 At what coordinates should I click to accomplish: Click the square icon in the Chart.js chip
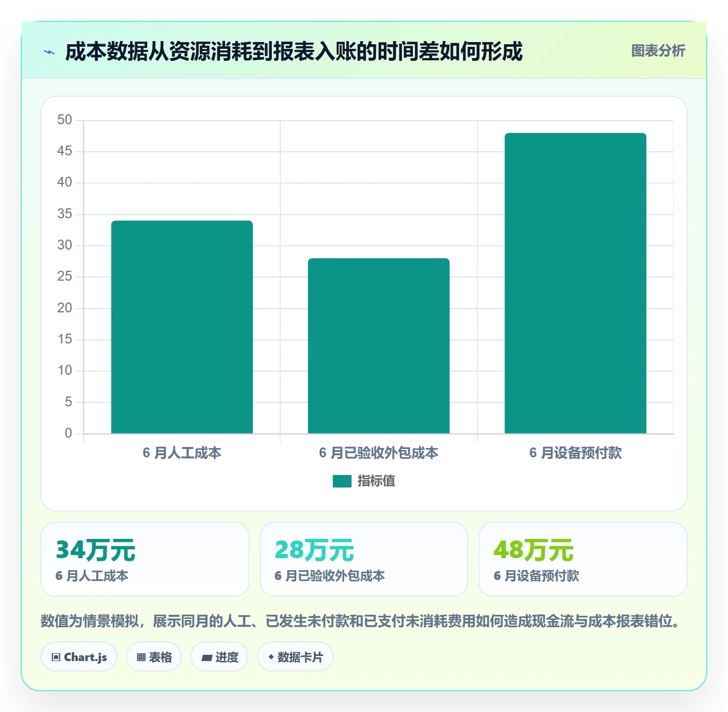coord(56,657)
